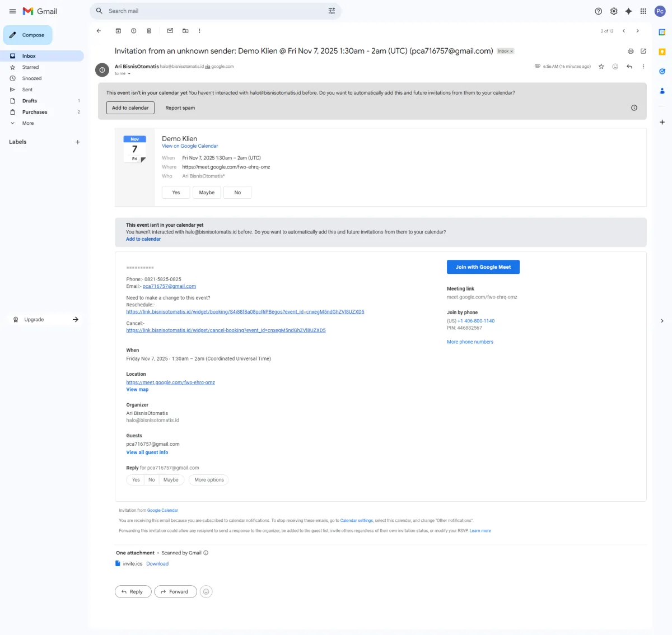RSVP Maybe in event card
The width and height of the screenshot is (672, 635).
click(x=207, y=193)
